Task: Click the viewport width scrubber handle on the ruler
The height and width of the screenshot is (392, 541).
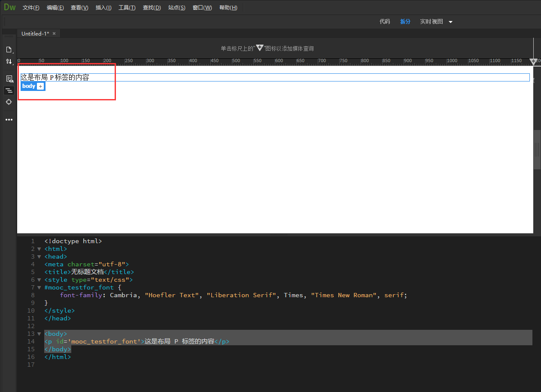Action: pyautogui.click(x=534, y=62)
